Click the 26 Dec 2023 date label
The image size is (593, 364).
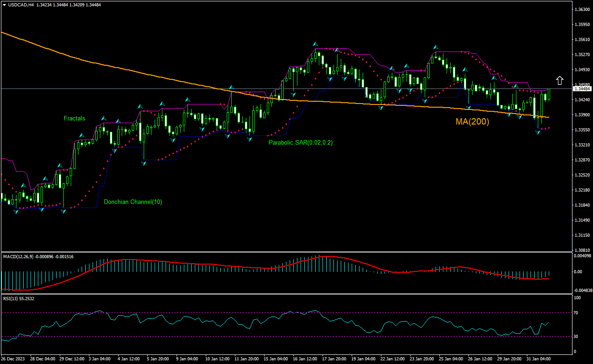click(13, 359)
